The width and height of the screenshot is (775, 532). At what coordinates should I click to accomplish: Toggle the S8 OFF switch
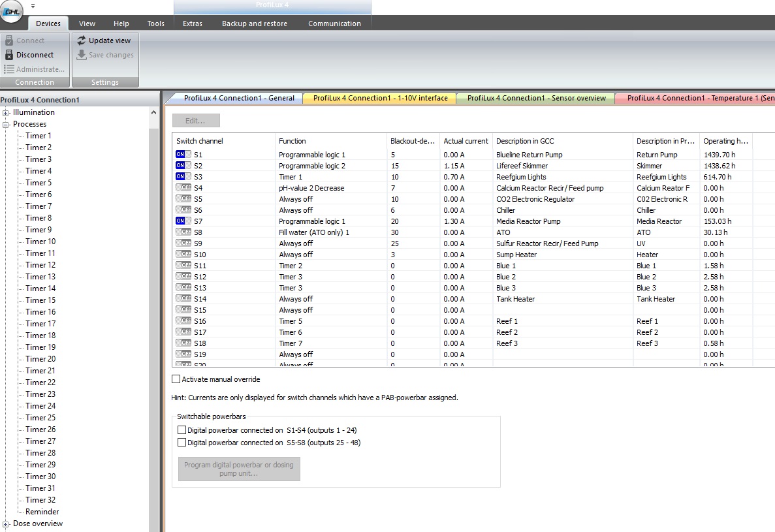click(x=183, y=232)
